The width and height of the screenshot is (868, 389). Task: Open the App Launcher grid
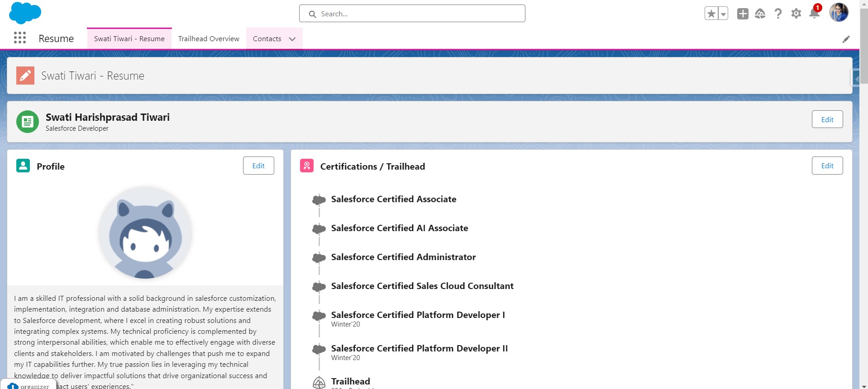click(20, 38)
